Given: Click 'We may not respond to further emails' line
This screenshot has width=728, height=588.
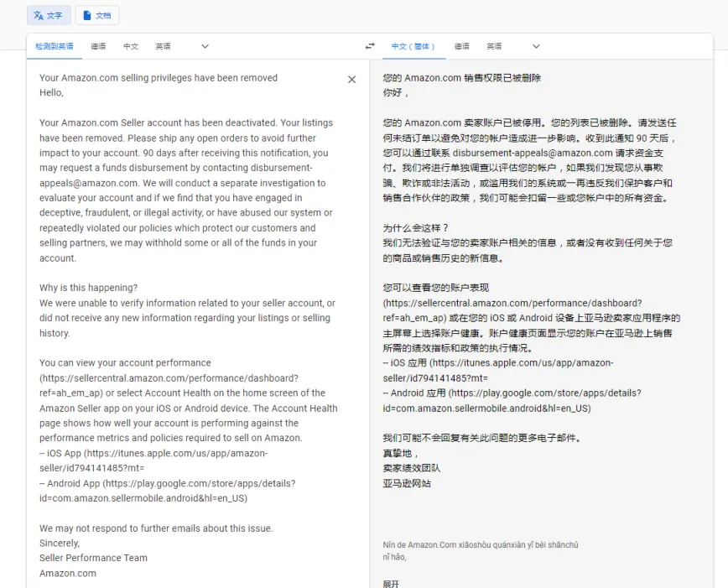Looking at the screenshot, I should pyautogui.click(x=156, y=528).
